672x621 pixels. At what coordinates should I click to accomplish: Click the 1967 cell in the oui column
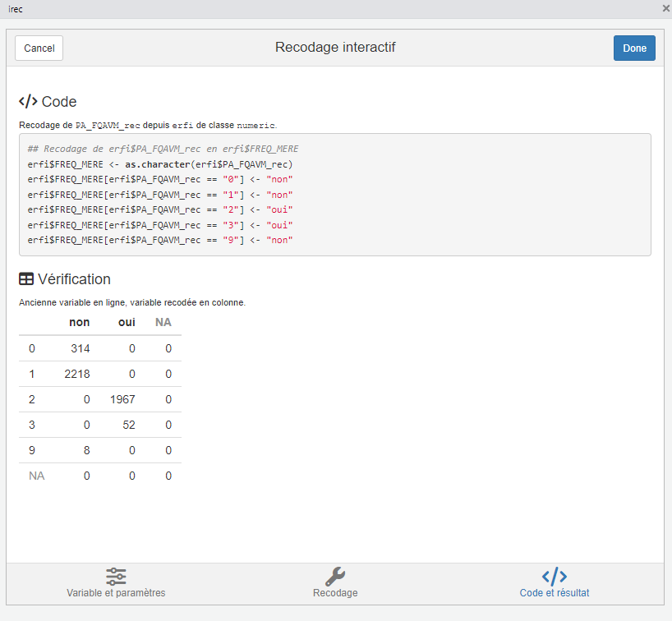pos(121,399)
